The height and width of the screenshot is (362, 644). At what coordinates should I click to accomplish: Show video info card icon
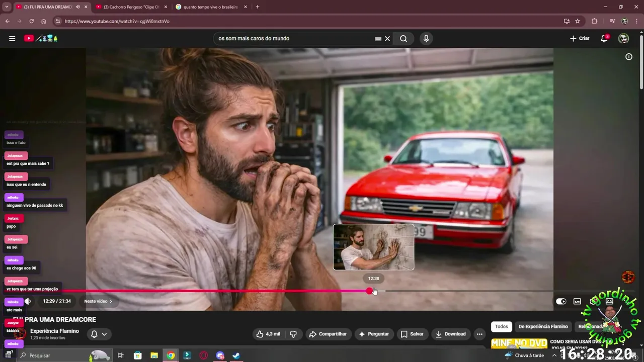(x=628, y=57)
